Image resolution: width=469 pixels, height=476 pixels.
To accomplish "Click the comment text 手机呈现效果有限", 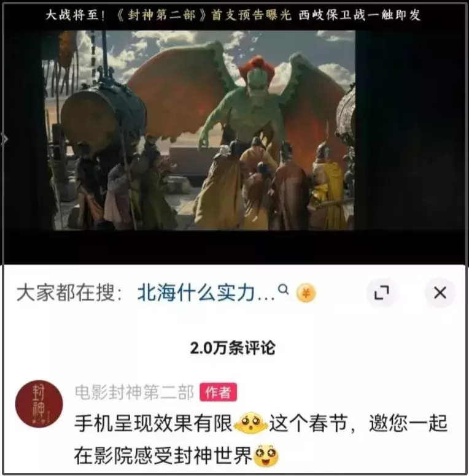I will coord(153,423).
